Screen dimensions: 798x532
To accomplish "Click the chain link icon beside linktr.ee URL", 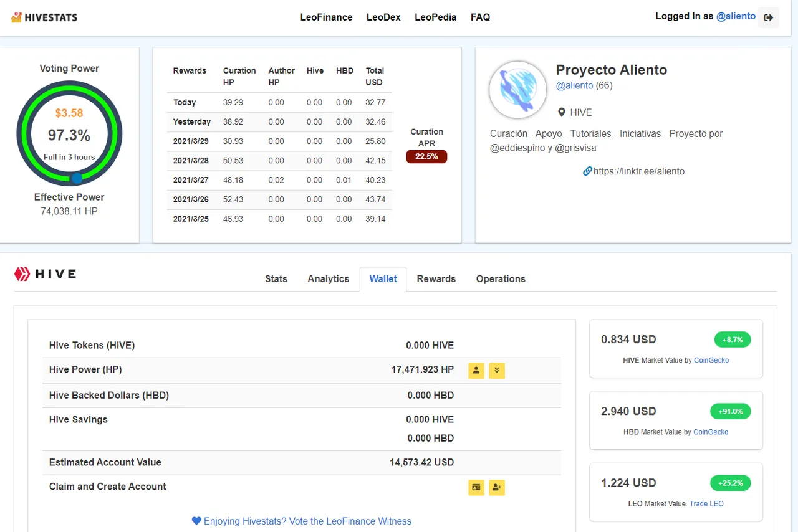I will coord(587,171).
